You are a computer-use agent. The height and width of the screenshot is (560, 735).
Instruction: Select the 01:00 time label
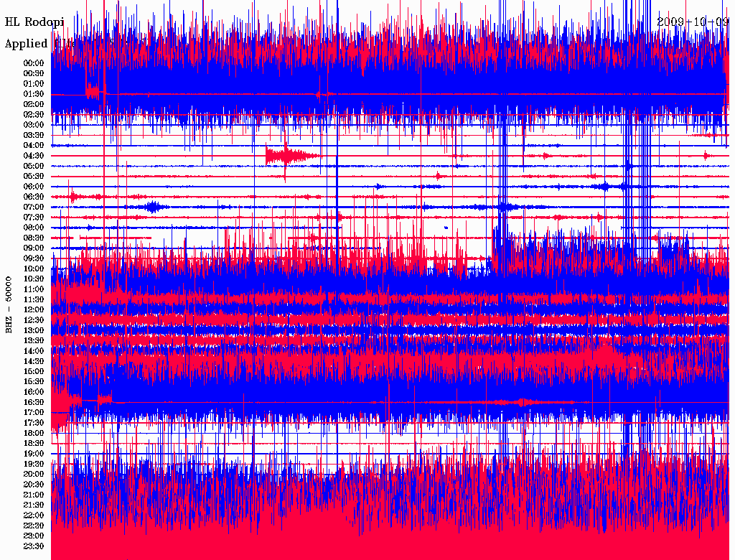click(34, 84)
